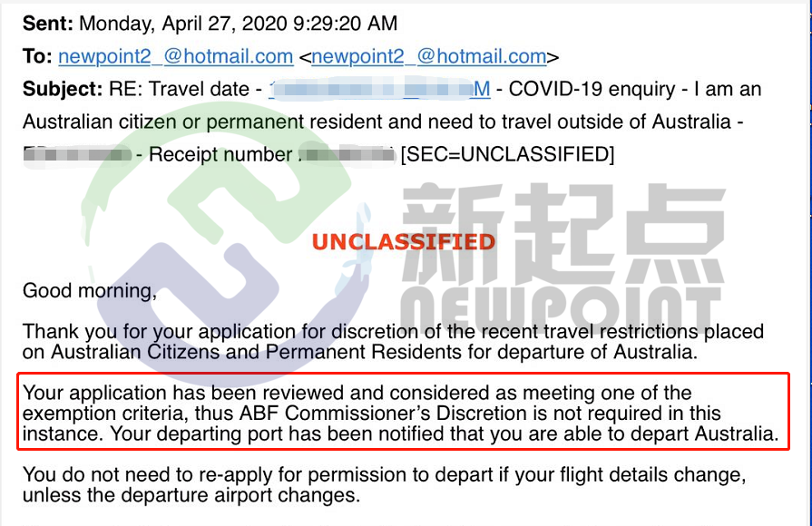Click the [SEC=UNCLASSIFIED] tag in the subject
This screenshot has width=812, height=526.
pos(507,154)
